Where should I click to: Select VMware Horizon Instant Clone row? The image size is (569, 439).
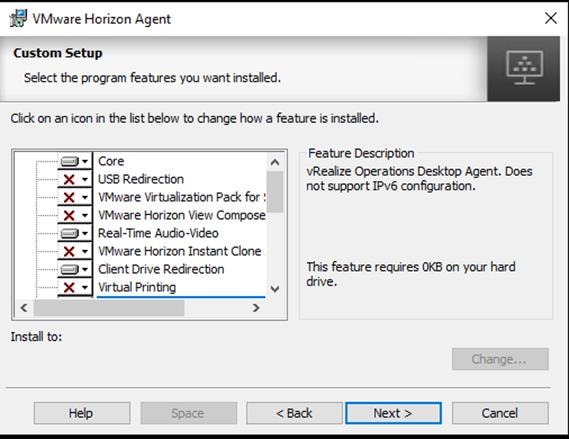[x=180, y=251]
